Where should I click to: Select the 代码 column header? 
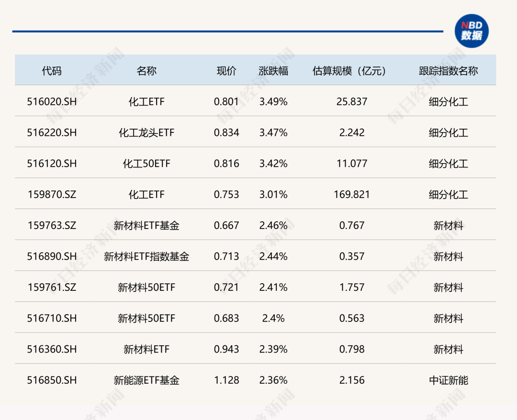(51, 70)
